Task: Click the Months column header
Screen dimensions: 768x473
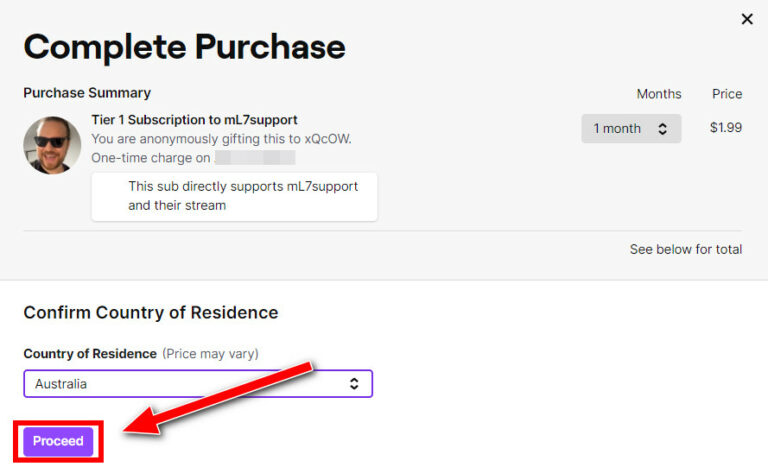Action: point(658,94)
